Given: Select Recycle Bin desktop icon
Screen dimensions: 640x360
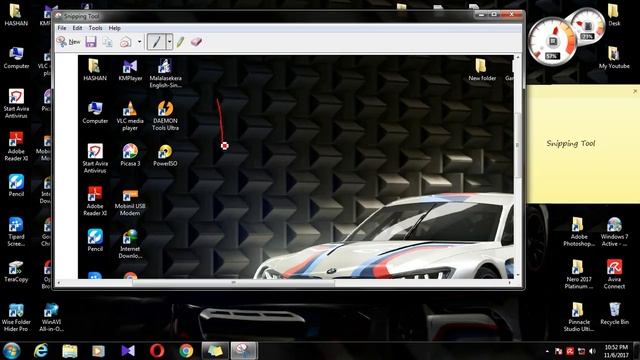Looking at the screenshot, I should (614, 313).
